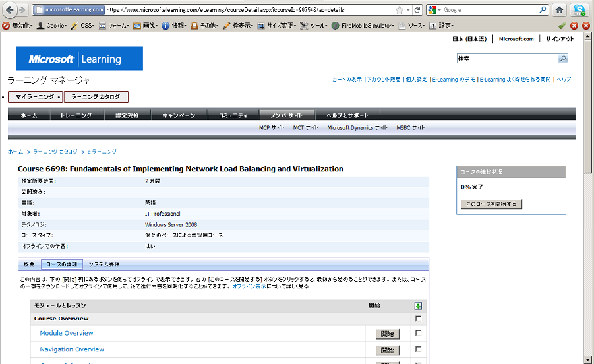
Task: Click the browser back arrow button
Action: 9,10
